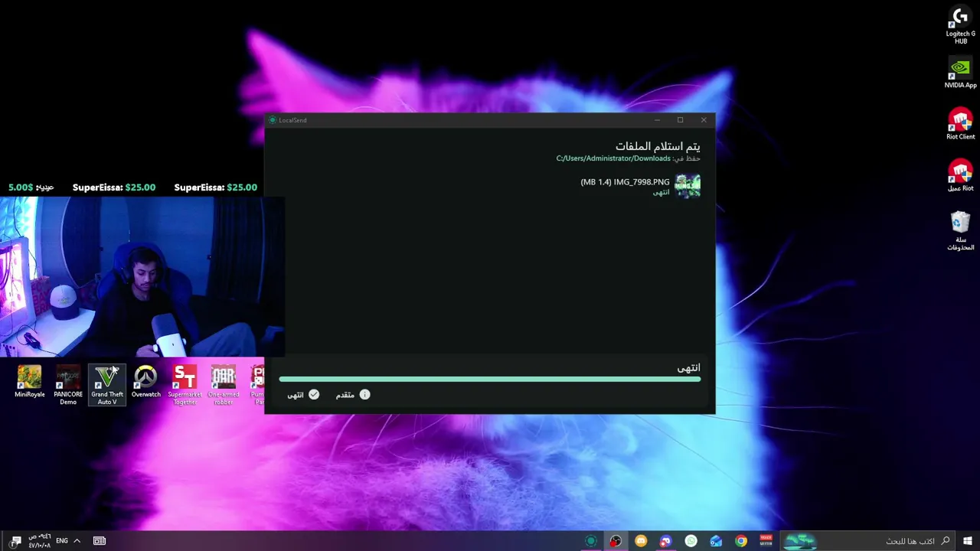Select the One-armed robber desktop shortcut
The height and width of the screenshot is (551, 980).
pos(224,385)
